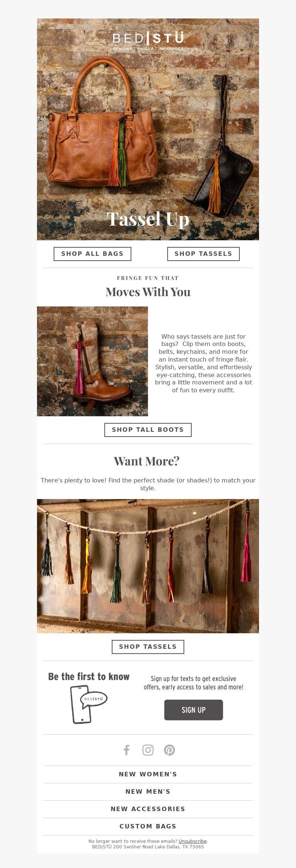Click the hanging tassels garland image

tap(148, 566)
